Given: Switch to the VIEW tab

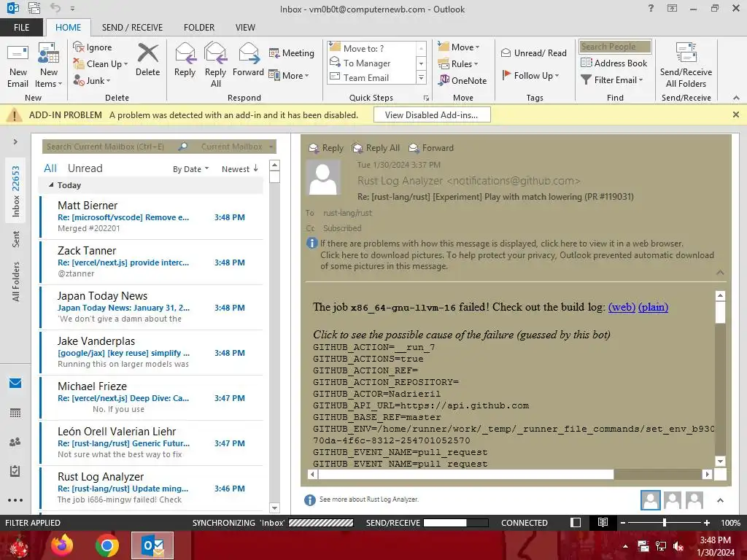Looking at the screenshot, I should [x=245, y=28].
